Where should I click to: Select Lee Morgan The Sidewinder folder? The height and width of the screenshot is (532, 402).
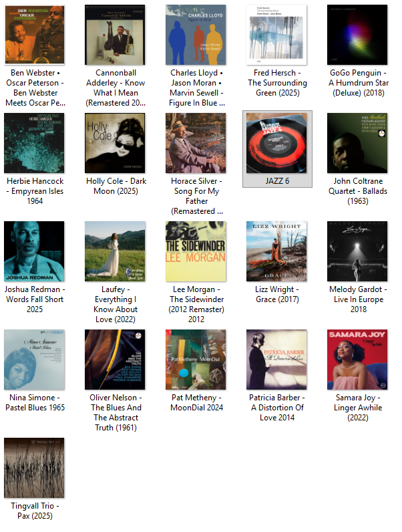pos(196,273)
